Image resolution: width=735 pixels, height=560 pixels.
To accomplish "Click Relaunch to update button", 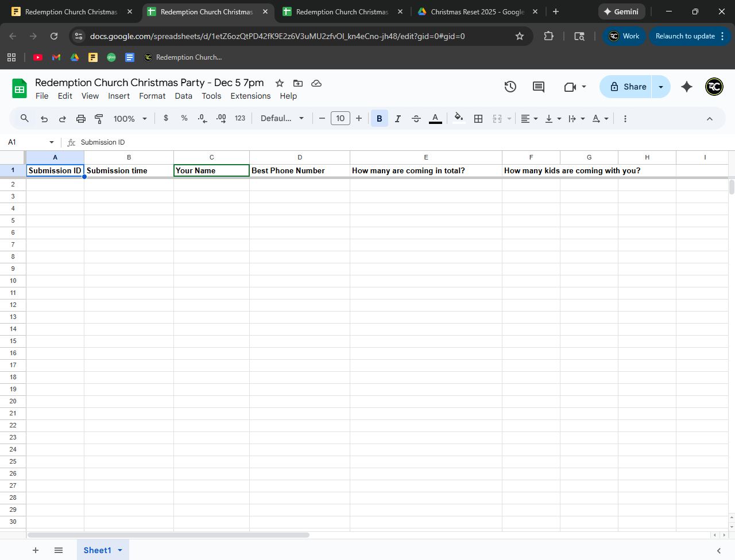I will click(x=685, y=36).
